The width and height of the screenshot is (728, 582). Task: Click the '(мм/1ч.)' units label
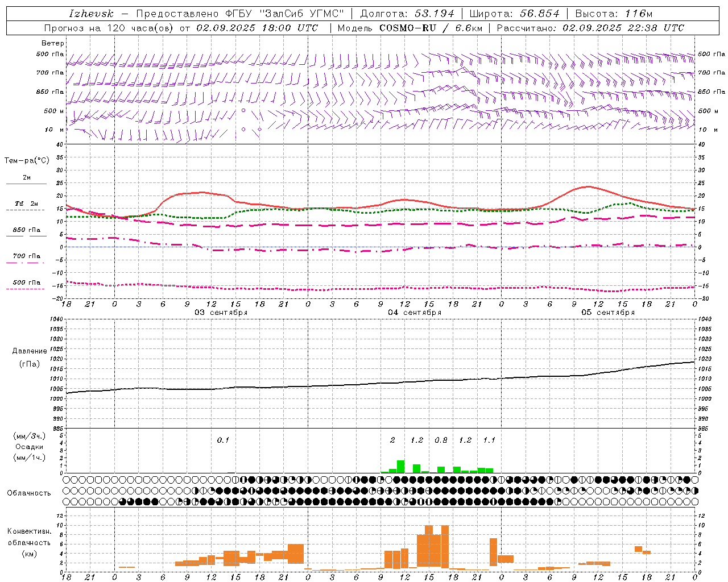click(29, 458)
